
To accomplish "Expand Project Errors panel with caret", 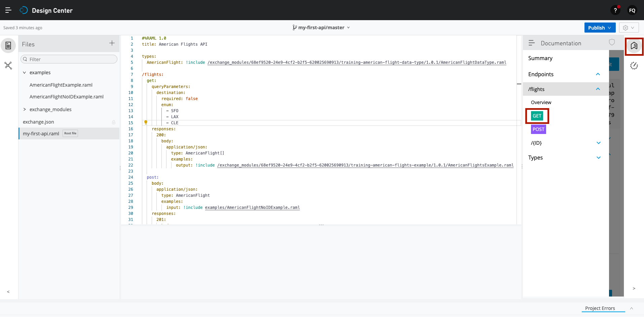I will [x=631, y=308].
